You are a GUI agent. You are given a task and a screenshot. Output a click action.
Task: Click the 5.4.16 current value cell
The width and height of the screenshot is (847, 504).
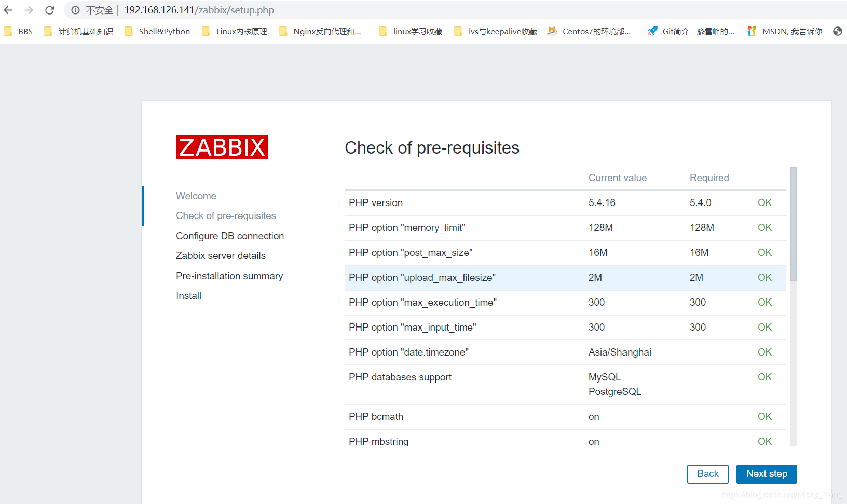pyautogui.click(x=602, y=203)
